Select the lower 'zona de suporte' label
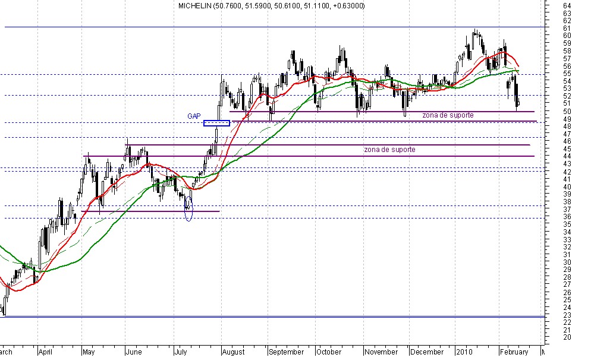Image resolution: width=591 pixels, height=364 pixels. (389, 150)
